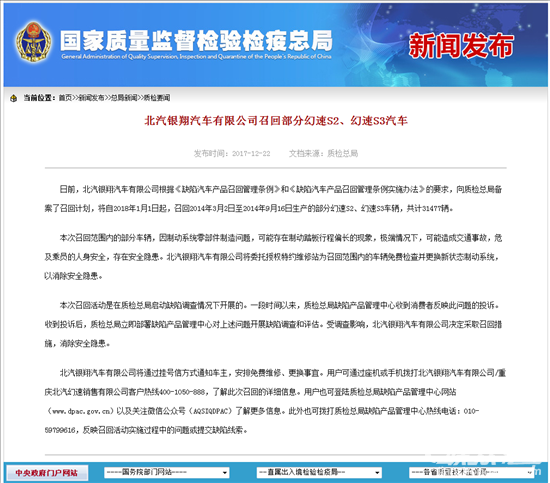This screenshot has height=483, width=550.
Task: Click the 当前位置 label
Action: [x=39, y=98]
